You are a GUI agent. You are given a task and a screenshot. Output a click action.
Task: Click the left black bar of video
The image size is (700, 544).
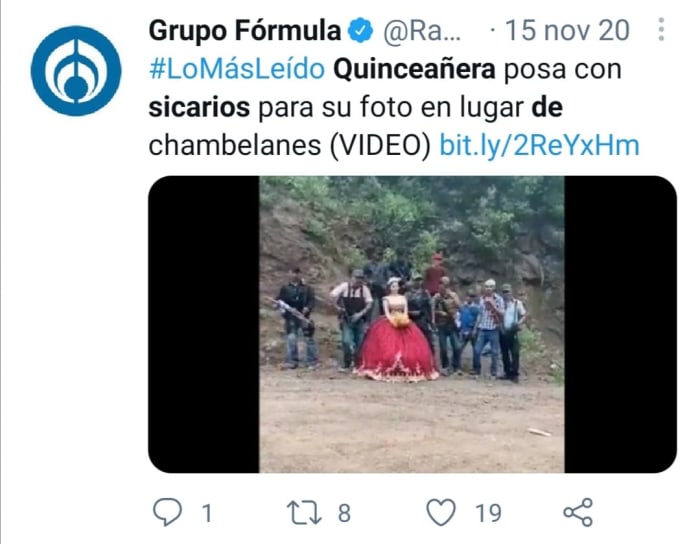204,324
